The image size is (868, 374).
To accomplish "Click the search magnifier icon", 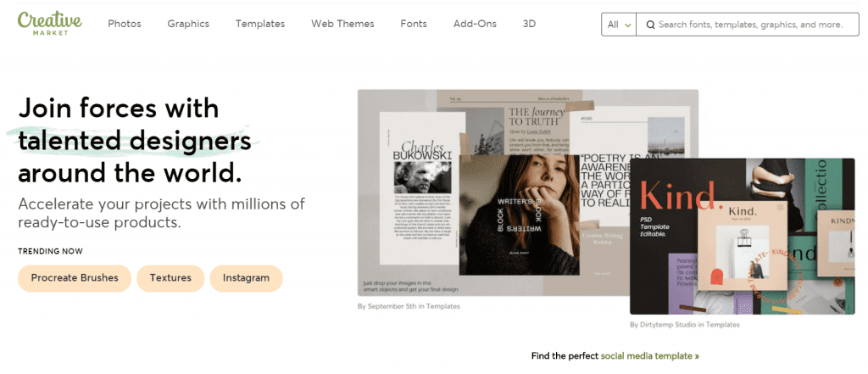I will click(x=650, y=25).
